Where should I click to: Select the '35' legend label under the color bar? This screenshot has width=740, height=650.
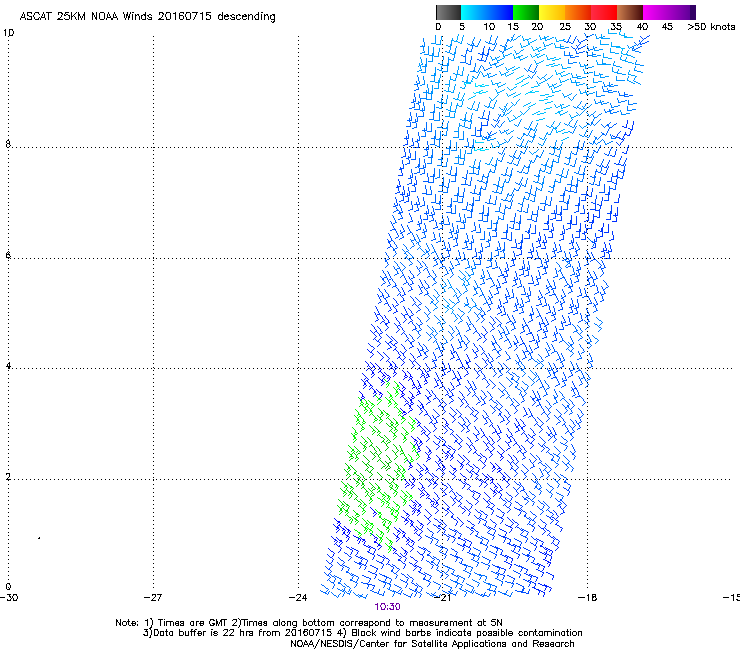(x=616, y=27)
